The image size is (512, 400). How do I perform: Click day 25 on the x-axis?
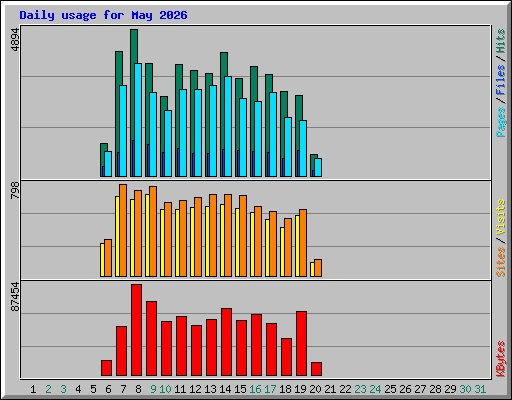click(x=390, y=389)
